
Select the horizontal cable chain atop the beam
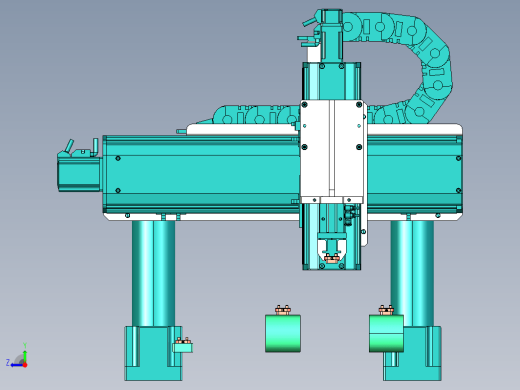click(256, 115)
